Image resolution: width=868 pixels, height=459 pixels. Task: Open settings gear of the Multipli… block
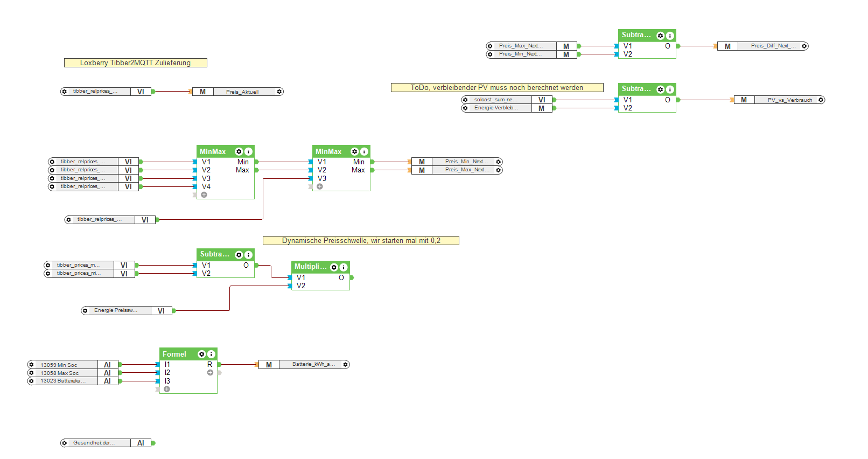tap(334, 267)
